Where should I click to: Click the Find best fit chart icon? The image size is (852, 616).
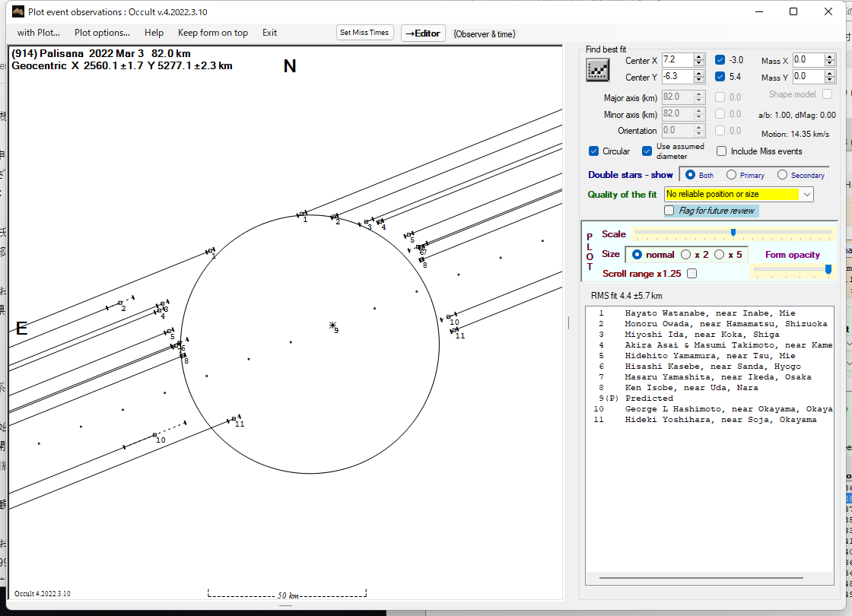(597, 69)
